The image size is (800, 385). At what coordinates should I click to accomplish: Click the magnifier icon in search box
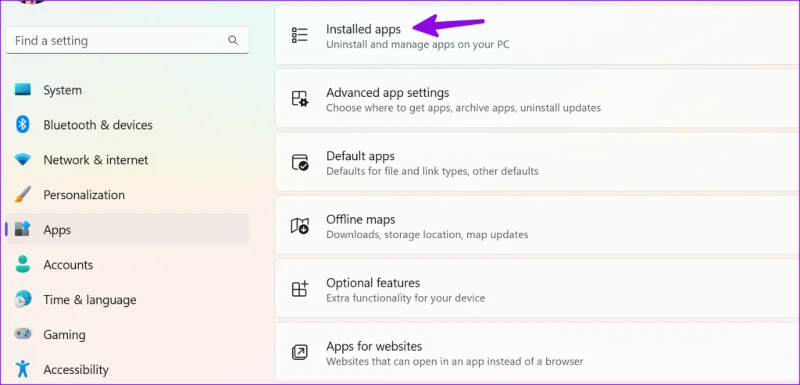tap(233, 40)
